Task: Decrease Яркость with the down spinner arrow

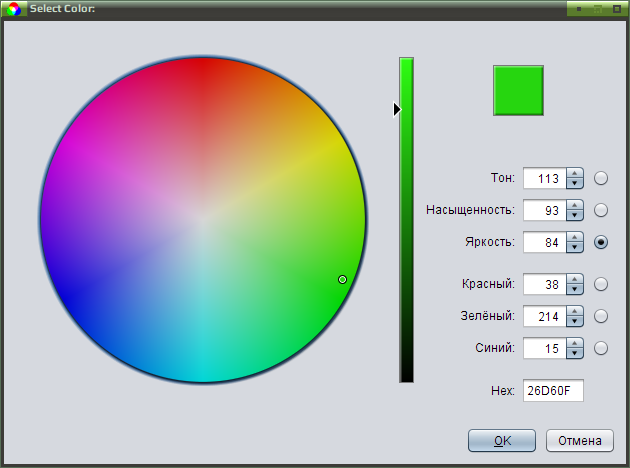Action: pyautogui.click(x=575, y=247)
